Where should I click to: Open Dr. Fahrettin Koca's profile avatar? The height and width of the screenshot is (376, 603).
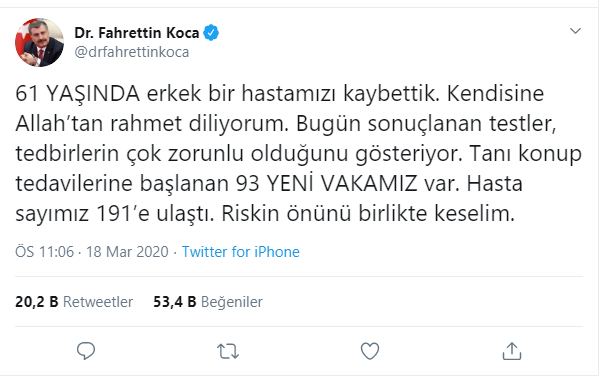point(40,42)
